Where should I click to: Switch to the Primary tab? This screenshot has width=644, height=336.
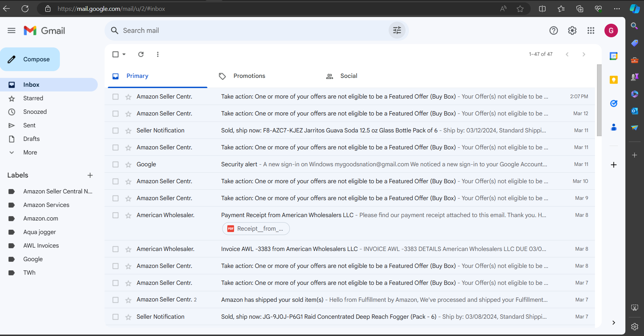157,76
